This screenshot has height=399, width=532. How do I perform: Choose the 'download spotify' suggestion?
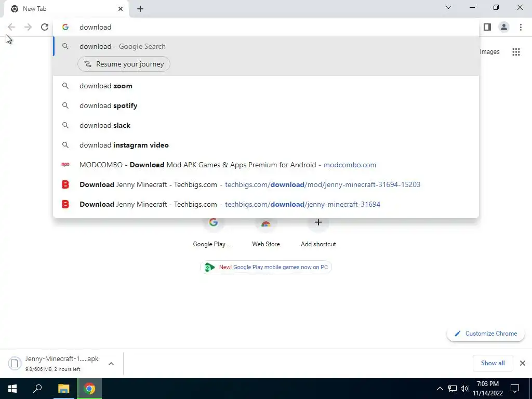pyautogui.click(x=266, y=105)
